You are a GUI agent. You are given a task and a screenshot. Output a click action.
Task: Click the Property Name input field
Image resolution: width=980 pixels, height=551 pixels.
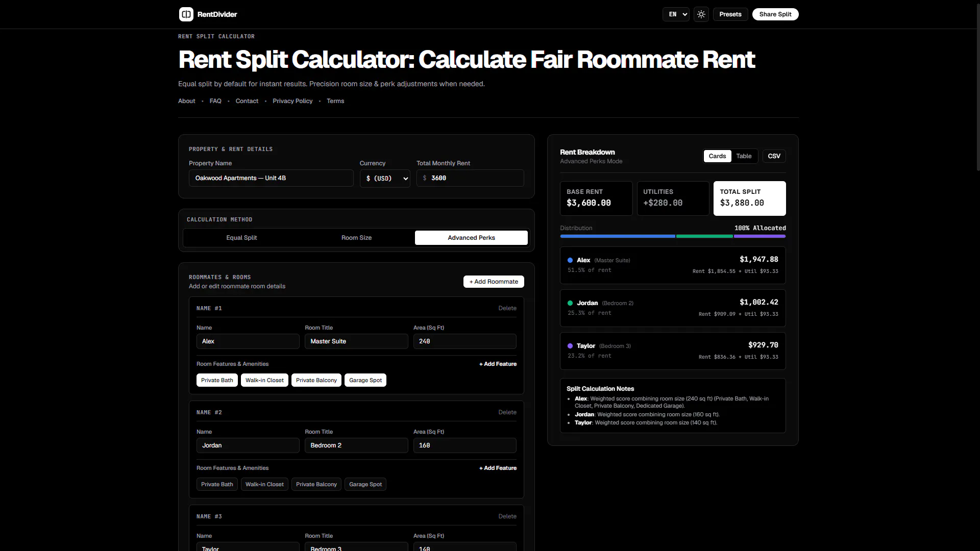(x=271, y=178)
